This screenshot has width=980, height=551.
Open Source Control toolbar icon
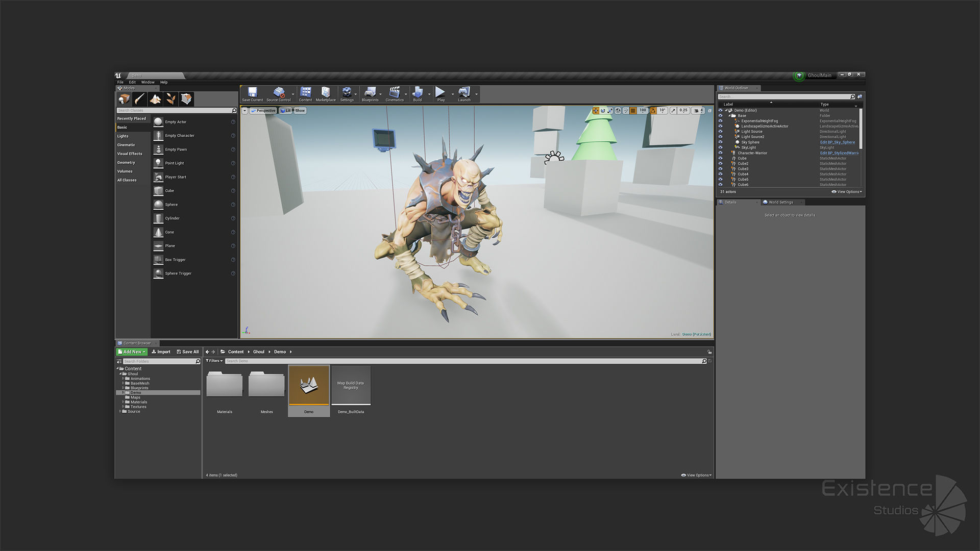pyautogui.click(x=278, y=94)
